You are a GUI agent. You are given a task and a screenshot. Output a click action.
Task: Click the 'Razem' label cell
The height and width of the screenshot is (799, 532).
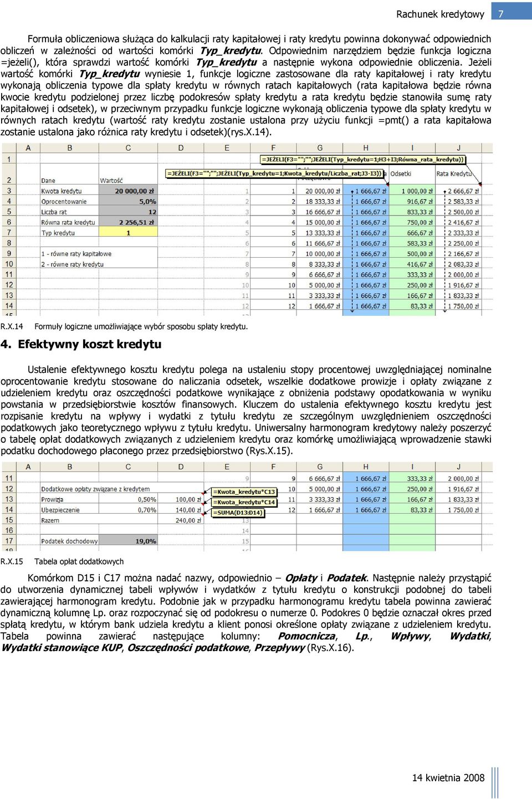[69, 520]
